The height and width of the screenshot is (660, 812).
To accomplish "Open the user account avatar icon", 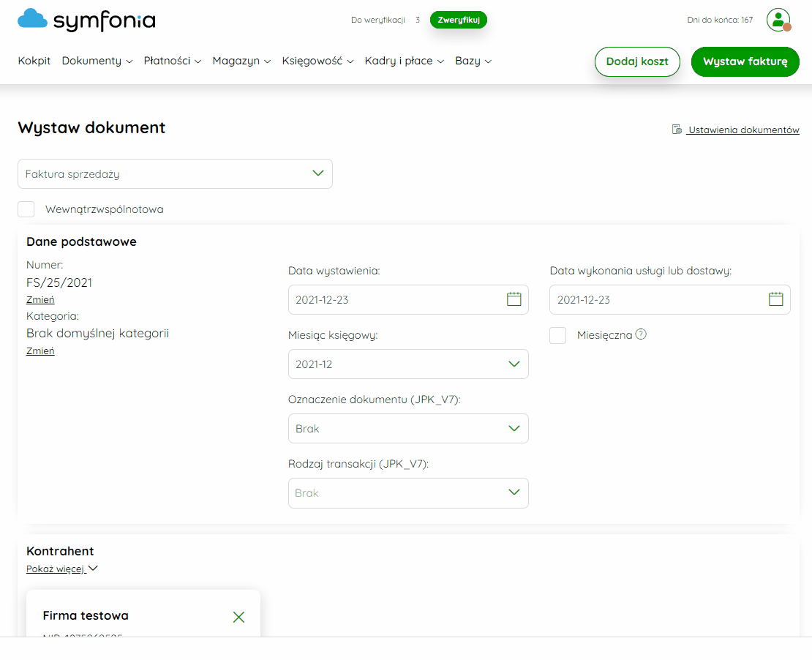I will click(778, 20).
